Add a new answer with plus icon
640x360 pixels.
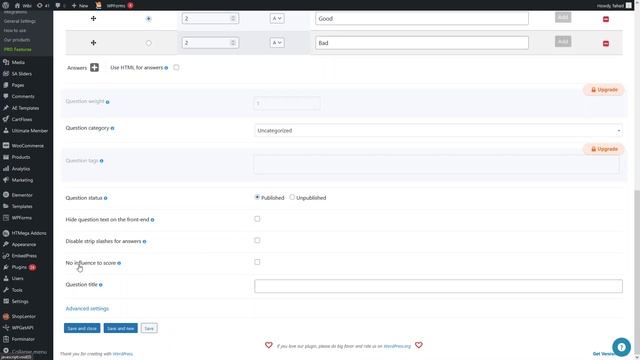94,67
